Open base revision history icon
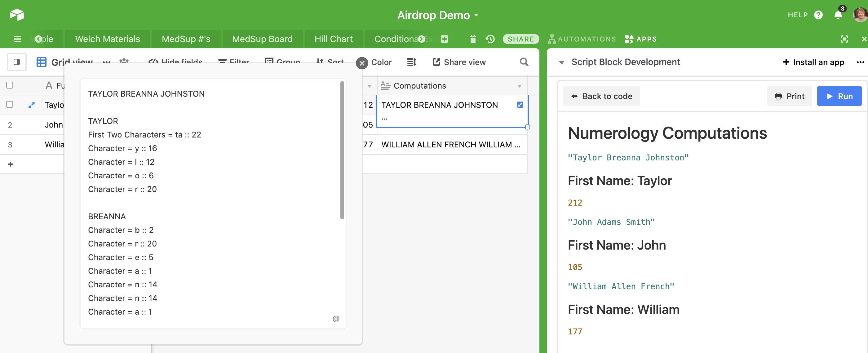 point(490,39)
